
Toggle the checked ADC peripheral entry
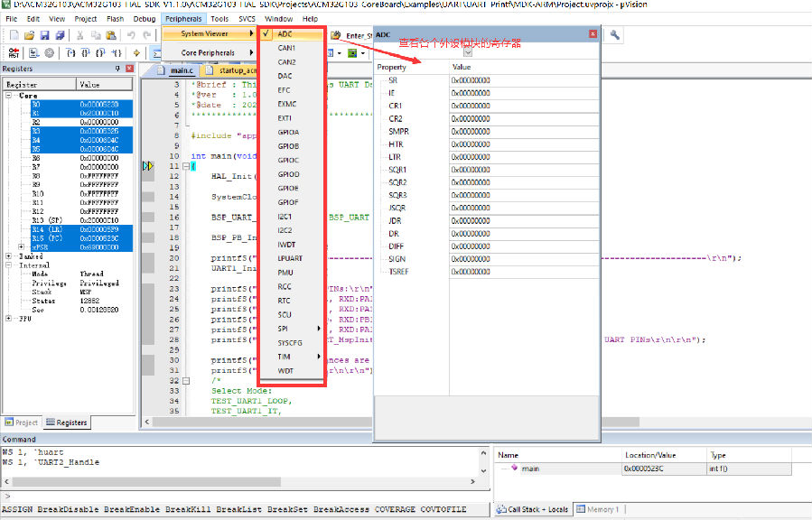285,33
